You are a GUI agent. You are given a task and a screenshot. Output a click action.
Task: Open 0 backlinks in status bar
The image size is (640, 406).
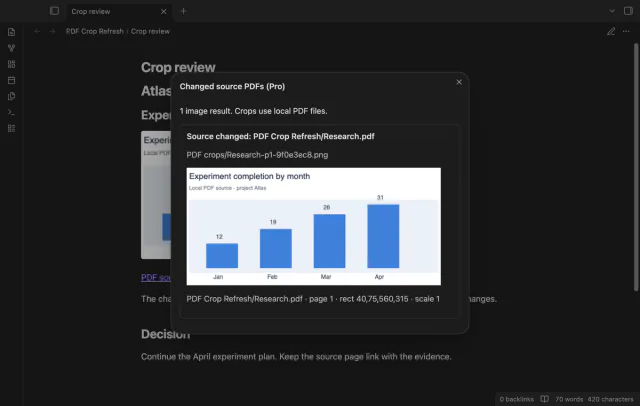pos(516,399)
